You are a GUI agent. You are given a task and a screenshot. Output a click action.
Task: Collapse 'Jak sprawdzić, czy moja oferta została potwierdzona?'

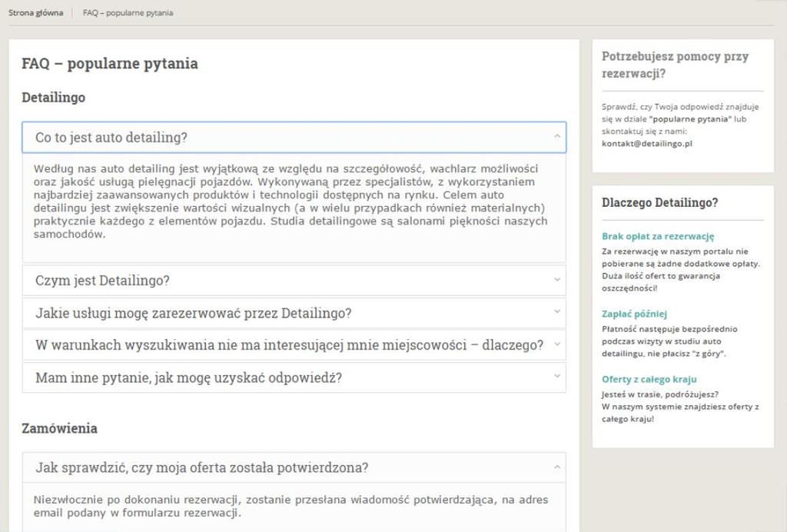pyautogui.click(x=294, y=467)
